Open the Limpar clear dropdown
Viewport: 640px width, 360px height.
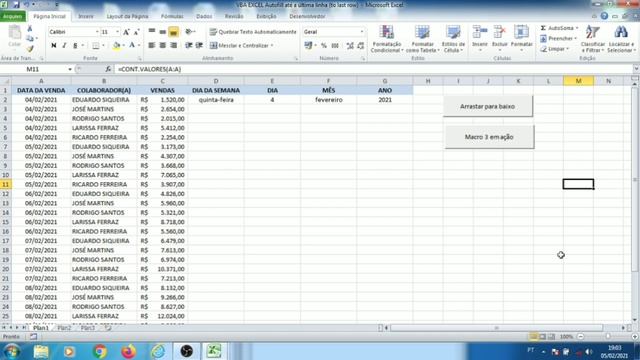tap(555, 49)
